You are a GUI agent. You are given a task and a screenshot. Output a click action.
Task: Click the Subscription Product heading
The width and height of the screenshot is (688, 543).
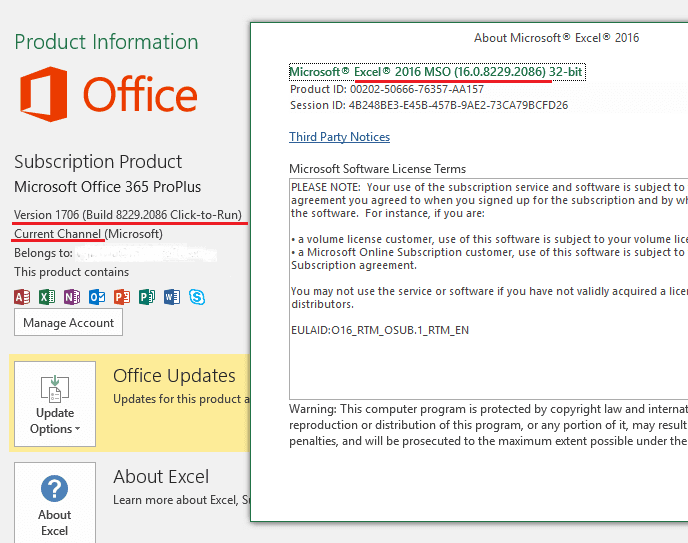tap(98, 162)
